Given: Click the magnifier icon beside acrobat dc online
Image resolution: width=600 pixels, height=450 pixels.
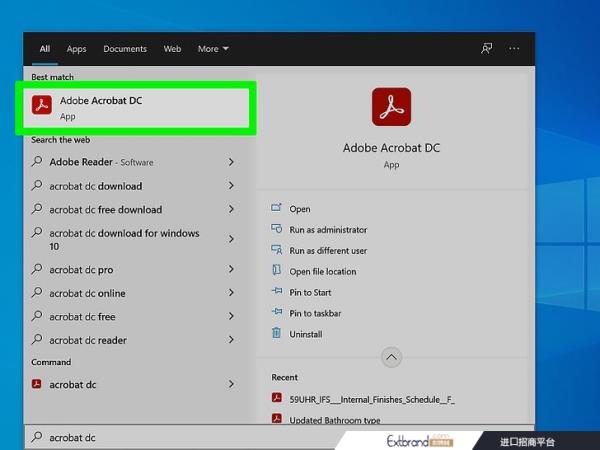Looking at the screenshot, I should tap(37, 292).
